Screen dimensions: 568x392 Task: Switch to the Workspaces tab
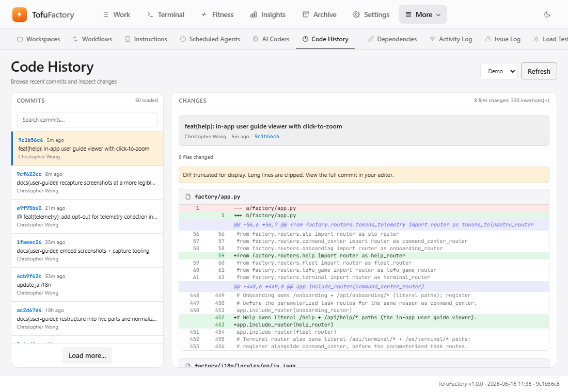[38, 39]
